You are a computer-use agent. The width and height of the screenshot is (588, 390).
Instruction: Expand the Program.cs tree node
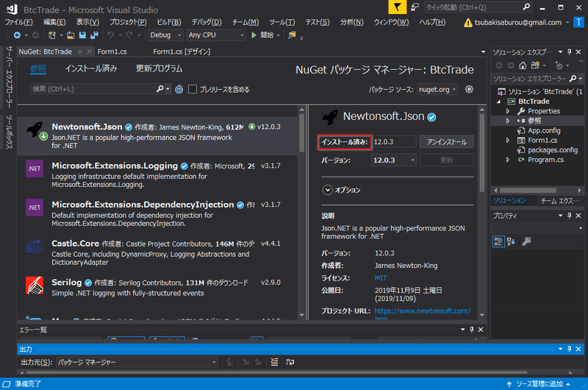(508, 160)
